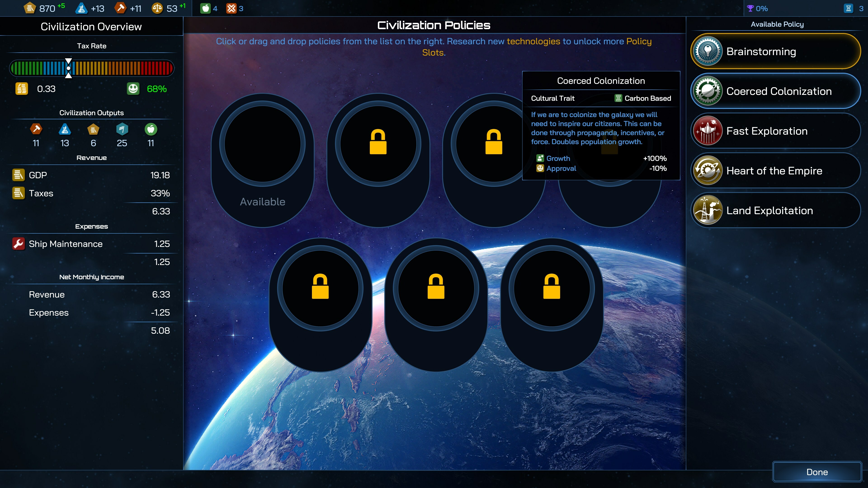Click the research flask icon in top bar

(81, 8)
